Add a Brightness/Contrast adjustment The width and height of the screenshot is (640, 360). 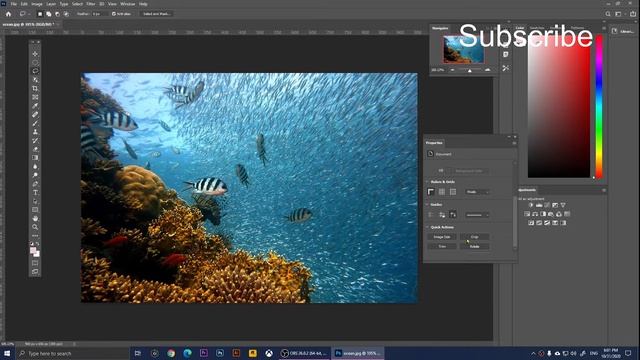click(531, 205)
